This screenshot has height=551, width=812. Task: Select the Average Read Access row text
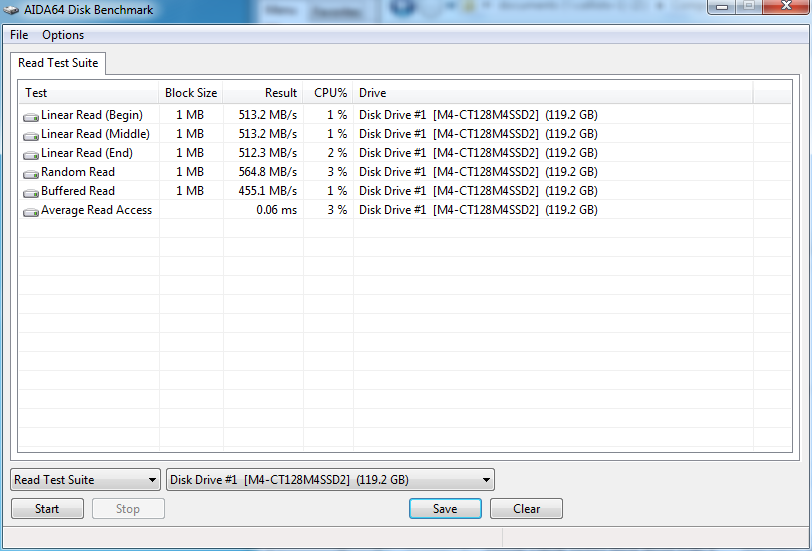pyautogui.click(x=96, y=210)
